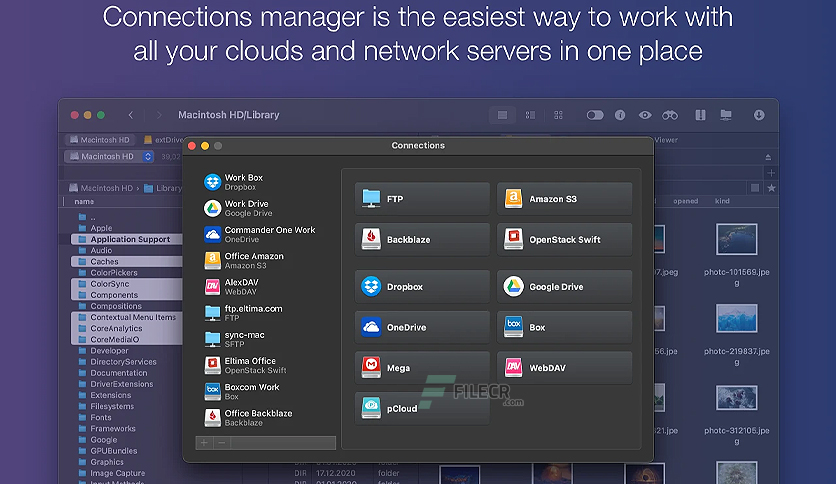The height and width of the screenshot is (484, 836).
Task: Sort by the name column header
Action: tap(84, 201)
